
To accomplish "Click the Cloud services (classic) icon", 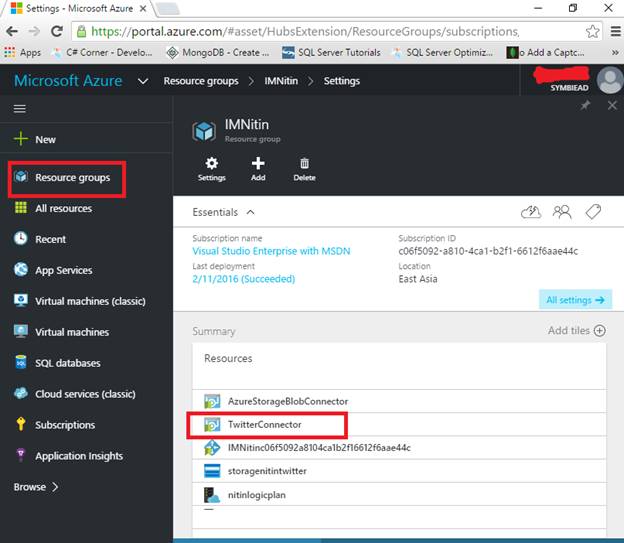I will tap(21, 393).
